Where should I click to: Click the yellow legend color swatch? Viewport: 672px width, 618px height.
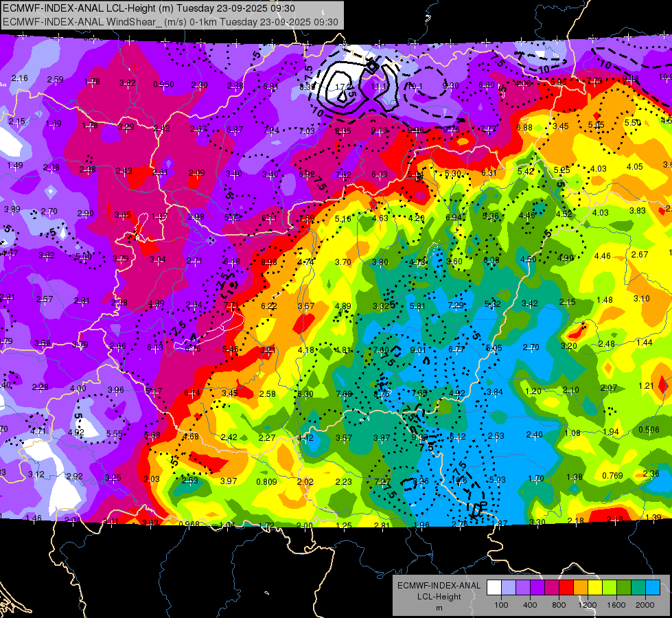pyautogui.click(x=595, y=587)
